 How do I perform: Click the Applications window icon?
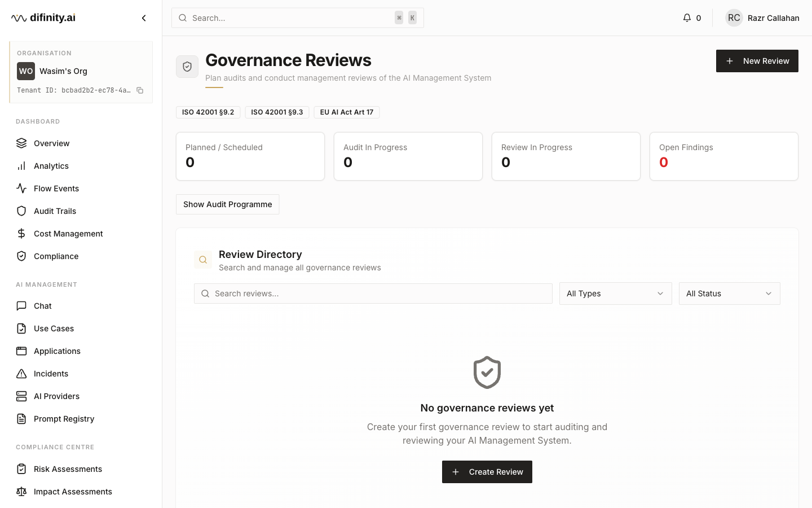(x=21, y=351)
